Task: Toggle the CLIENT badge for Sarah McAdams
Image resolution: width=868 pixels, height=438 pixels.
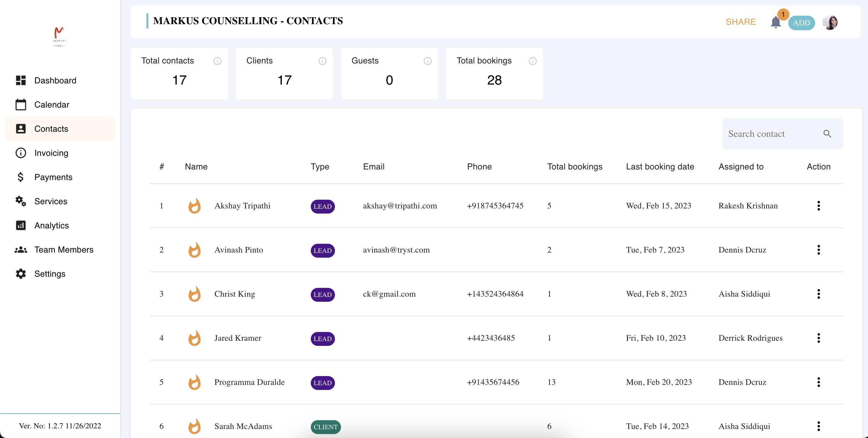Action: pos(325,426)
